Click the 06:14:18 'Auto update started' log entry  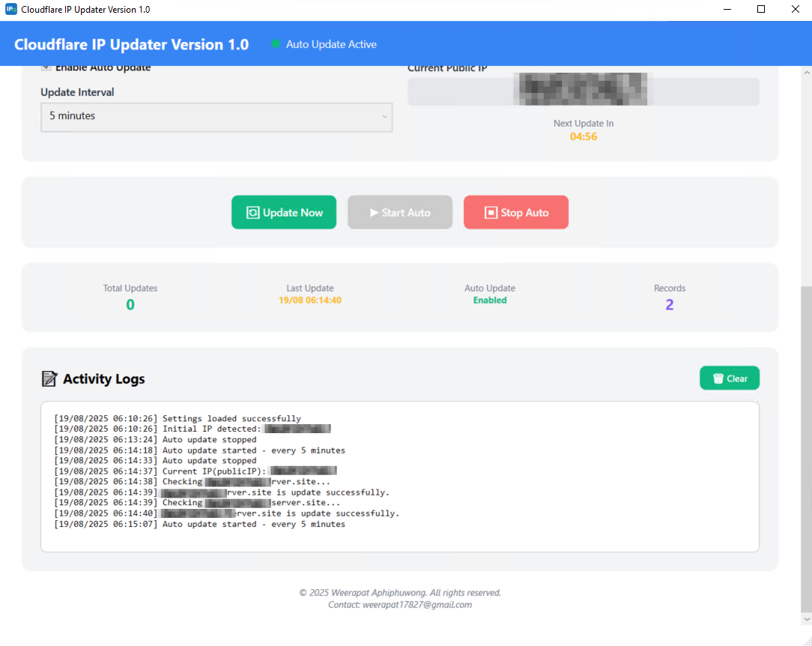pos(199,450)
